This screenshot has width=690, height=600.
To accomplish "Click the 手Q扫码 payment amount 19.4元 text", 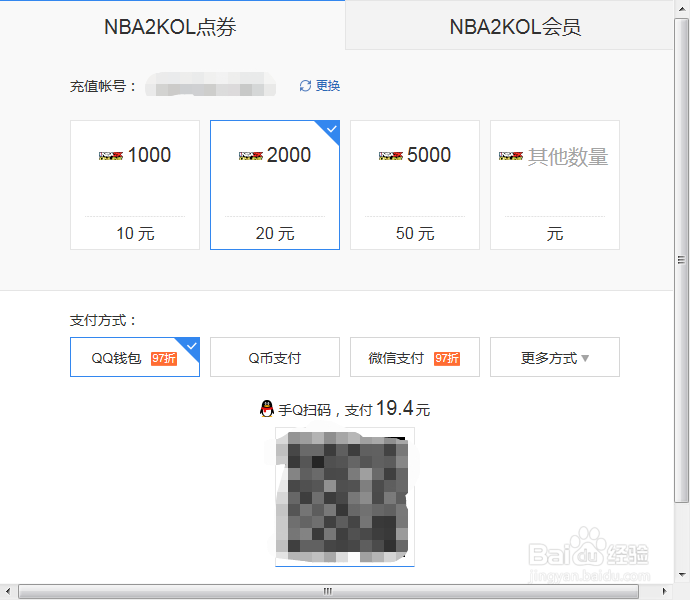I will pos(354,409).
